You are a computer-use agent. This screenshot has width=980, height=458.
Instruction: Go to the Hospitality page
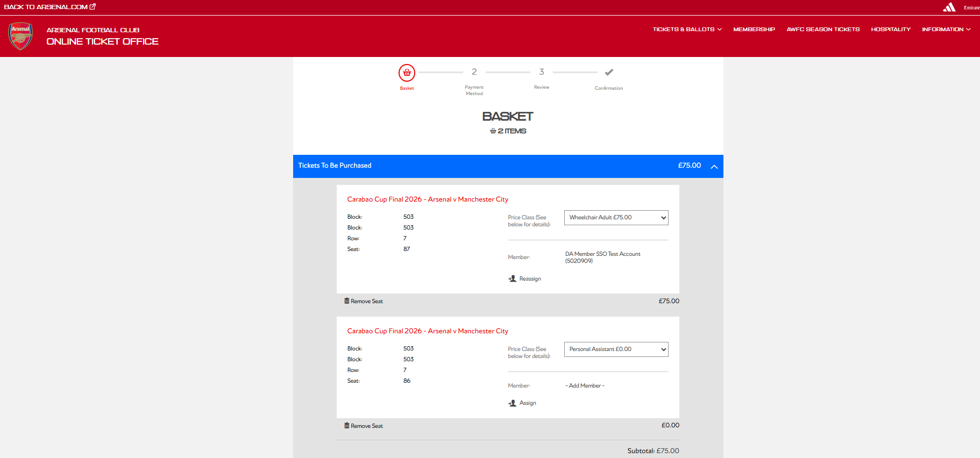coord(891,30)
